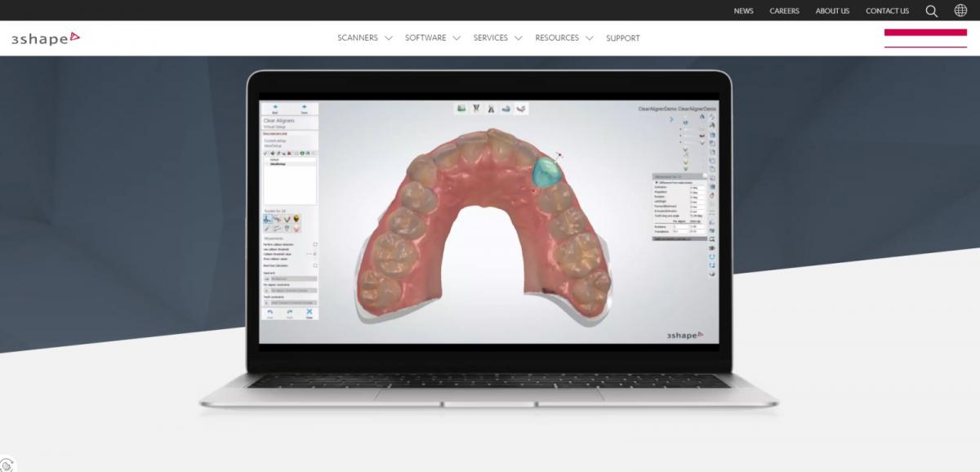The image size is (980, 472).
Task: Select the yellow tooth tool icon
Action: [x=296, y=218]
